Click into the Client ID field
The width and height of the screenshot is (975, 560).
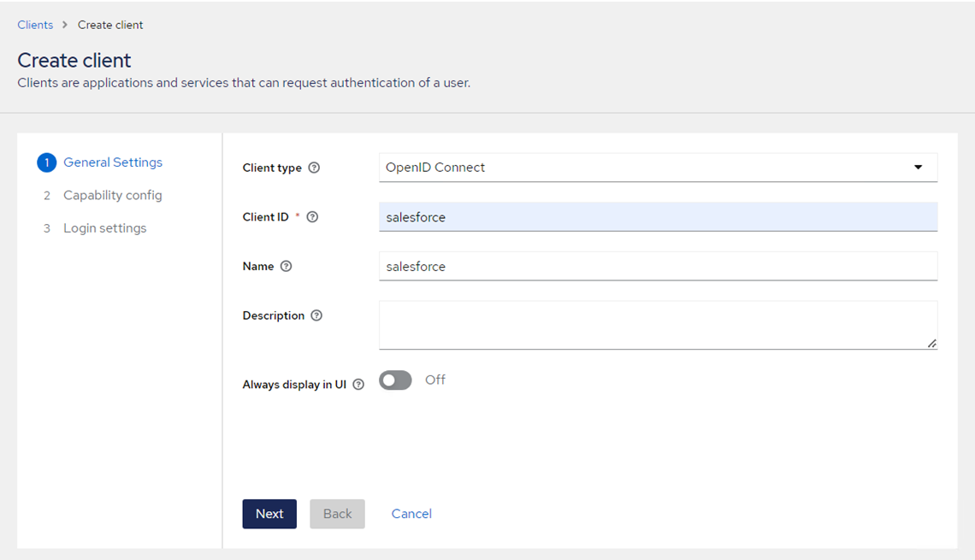pos(657,217)
